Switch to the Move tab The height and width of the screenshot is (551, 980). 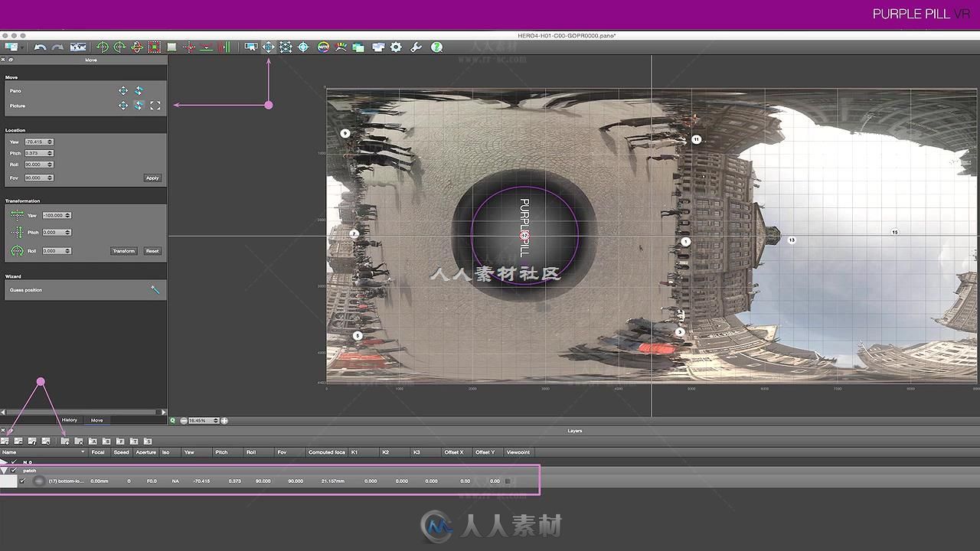click(x=96, y=420)
